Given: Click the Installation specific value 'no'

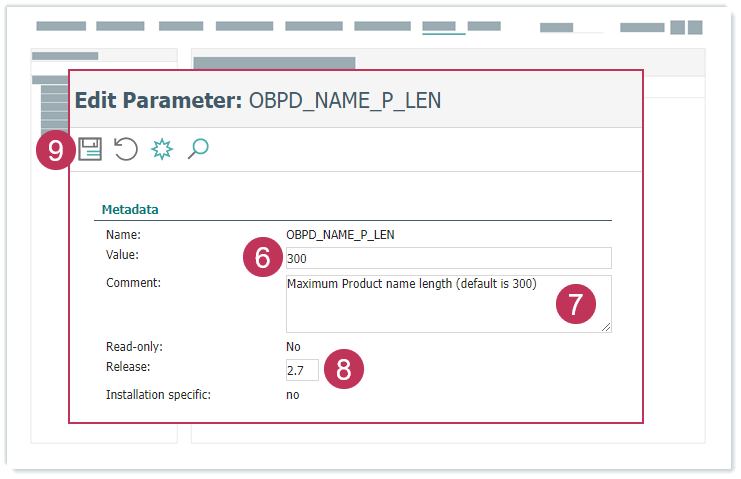Looking at the screenshot, I should [292, 395].
